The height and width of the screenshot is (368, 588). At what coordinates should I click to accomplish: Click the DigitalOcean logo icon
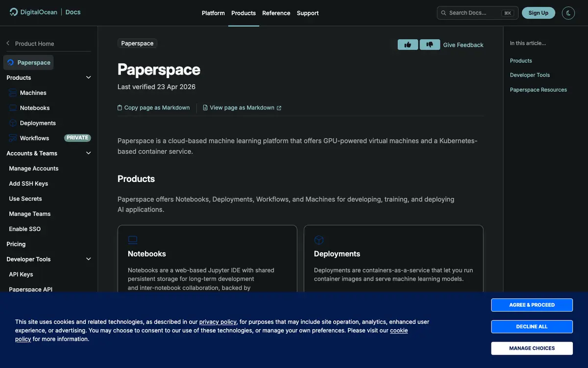[14, 12]
